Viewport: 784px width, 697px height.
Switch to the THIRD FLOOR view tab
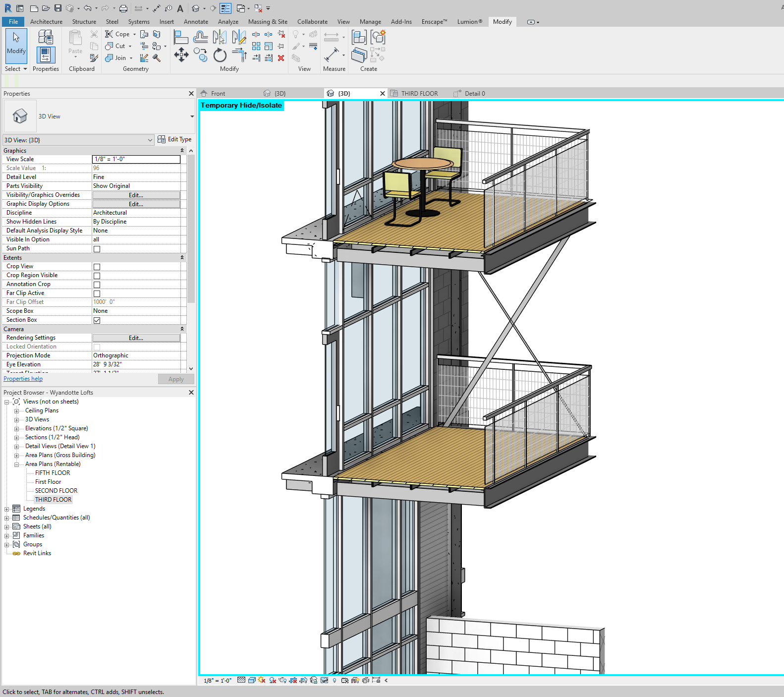tap(419, 94)
